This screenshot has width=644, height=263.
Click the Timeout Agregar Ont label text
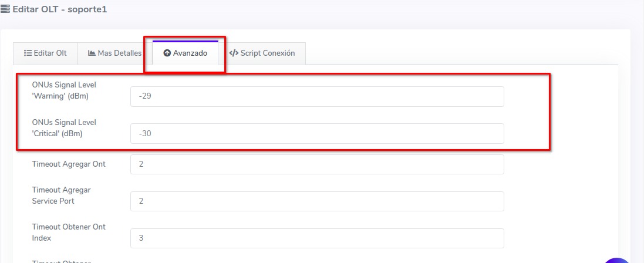click(69, 164)
